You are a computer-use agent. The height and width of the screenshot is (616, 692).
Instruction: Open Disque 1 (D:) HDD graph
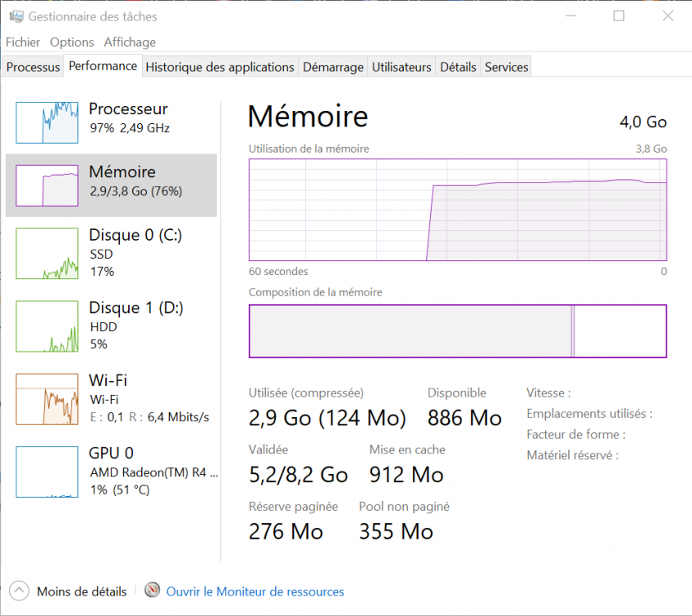click(48, 326)
